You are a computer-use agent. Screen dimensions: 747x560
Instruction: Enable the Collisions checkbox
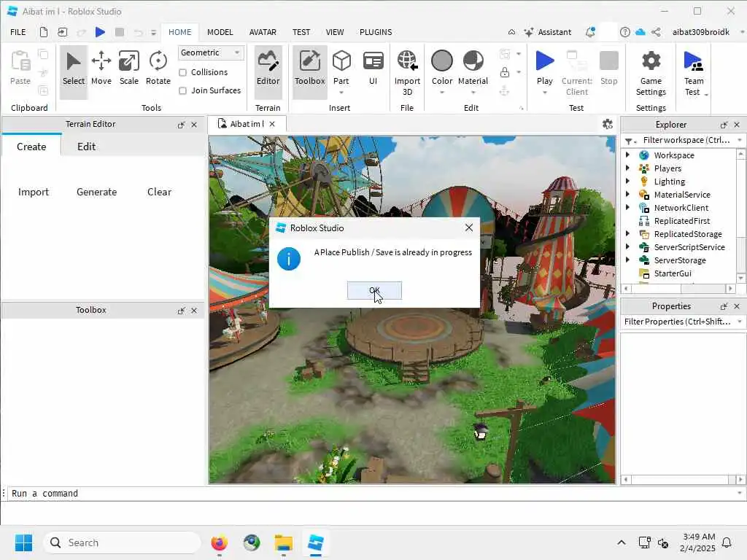pos(182,72)
